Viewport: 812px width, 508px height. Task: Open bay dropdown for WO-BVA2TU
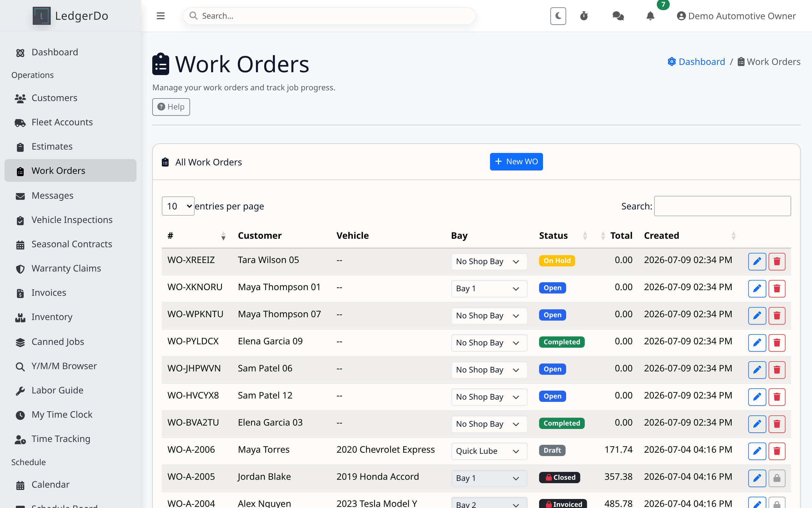tap(489, 424)
